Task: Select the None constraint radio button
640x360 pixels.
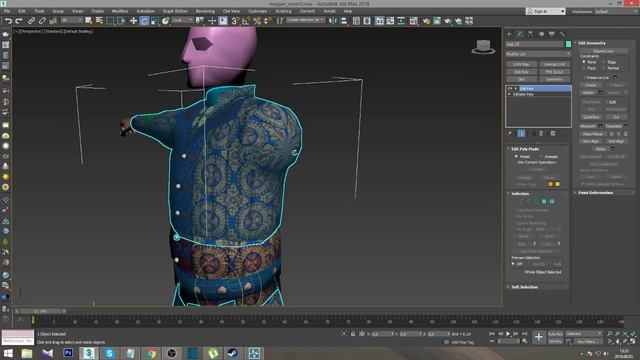Action: [584, 62]
